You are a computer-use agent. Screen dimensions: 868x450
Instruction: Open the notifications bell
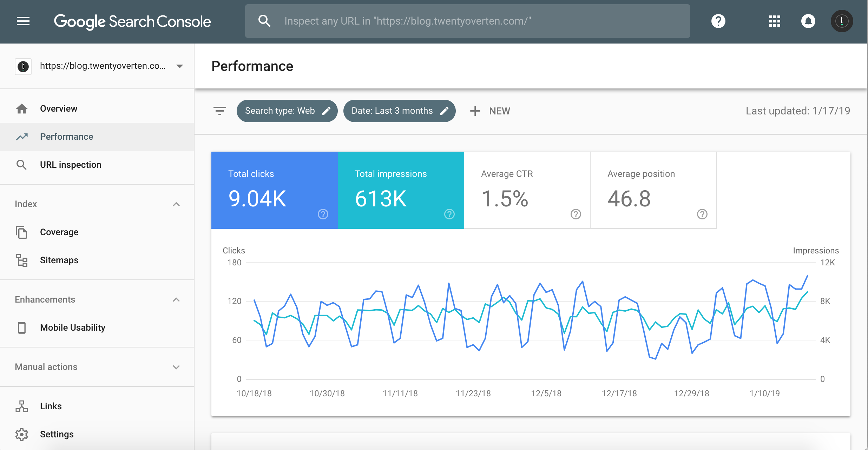click(x=808, y=21)
